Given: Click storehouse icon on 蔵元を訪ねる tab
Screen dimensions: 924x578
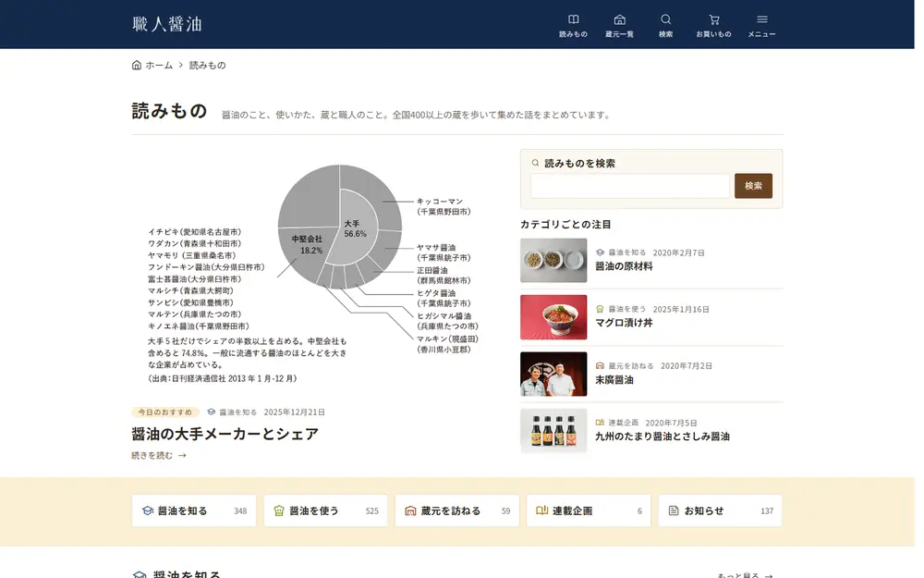Looking at the screenshot, I should tap(410, 510).
